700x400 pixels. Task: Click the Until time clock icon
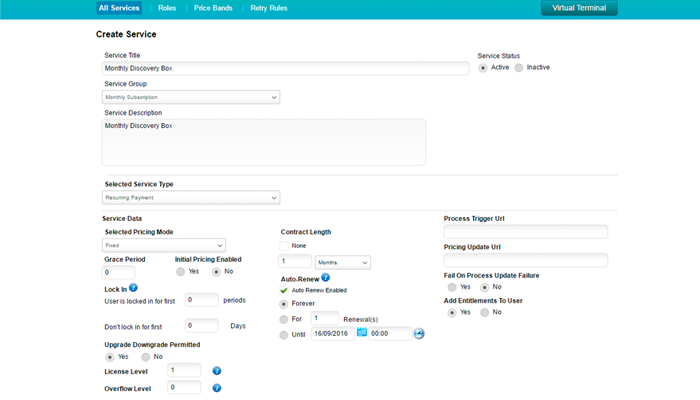[x=419, y=333]
